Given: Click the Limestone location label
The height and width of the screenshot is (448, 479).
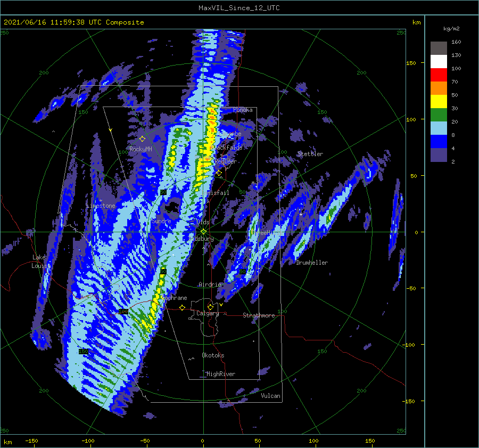Looking at the screenshot, I should [x=101, y=206].
